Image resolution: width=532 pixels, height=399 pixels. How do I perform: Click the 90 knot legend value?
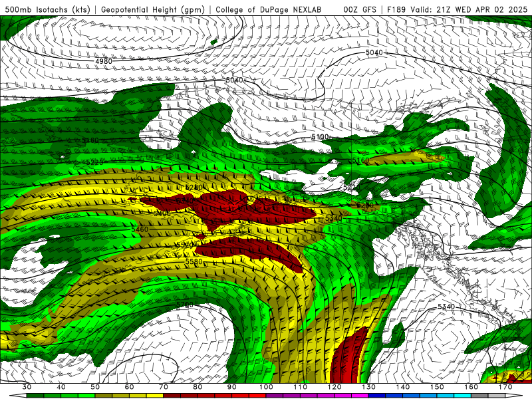coord(231,387)
